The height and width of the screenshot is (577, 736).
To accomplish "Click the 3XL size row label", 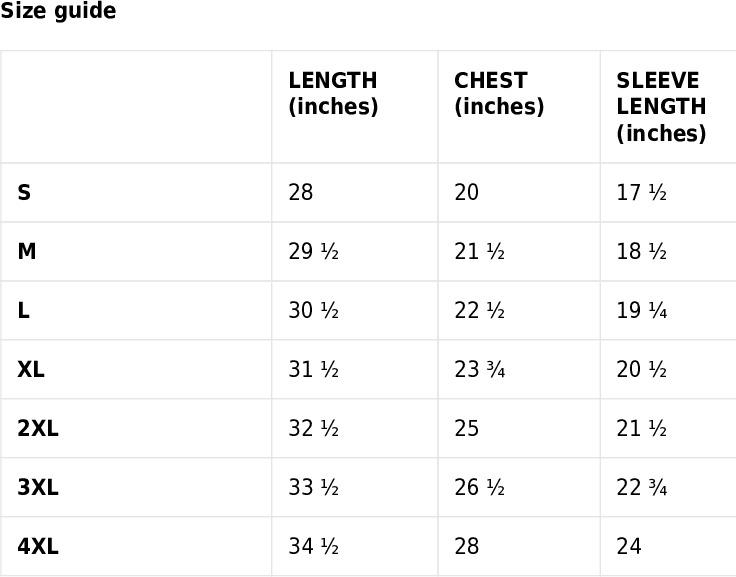I will (x=38, y=487).
